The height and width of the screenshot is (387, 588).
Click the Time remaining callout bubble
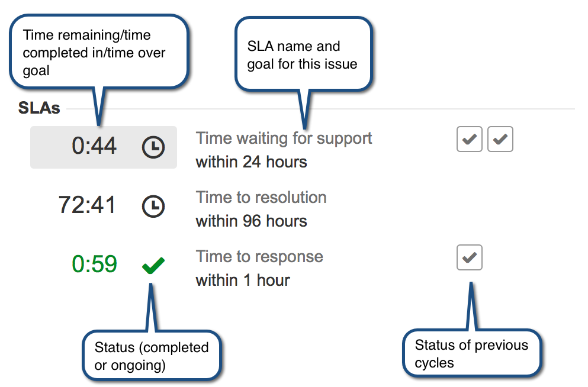pyautogui.click(x=99, y=52)
